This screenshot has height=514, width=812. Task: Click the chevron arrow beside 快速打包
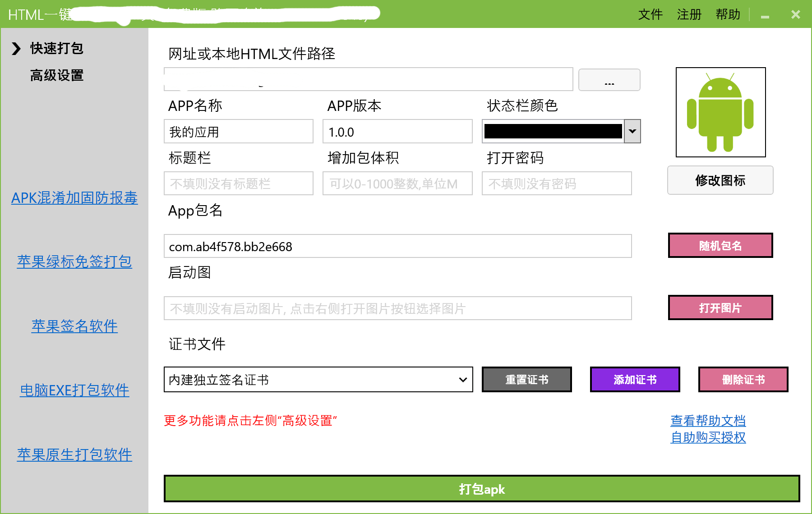[16, 49]
